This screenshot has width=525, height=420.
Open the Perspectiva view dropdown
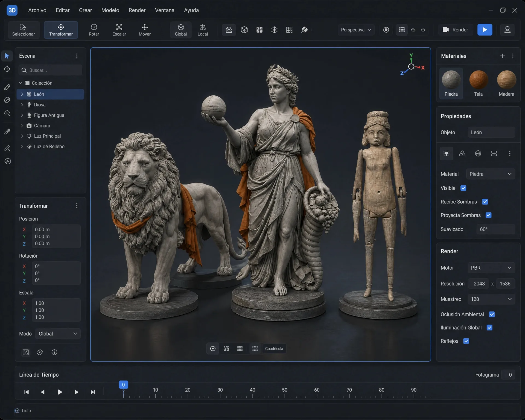tap(356, 30)
